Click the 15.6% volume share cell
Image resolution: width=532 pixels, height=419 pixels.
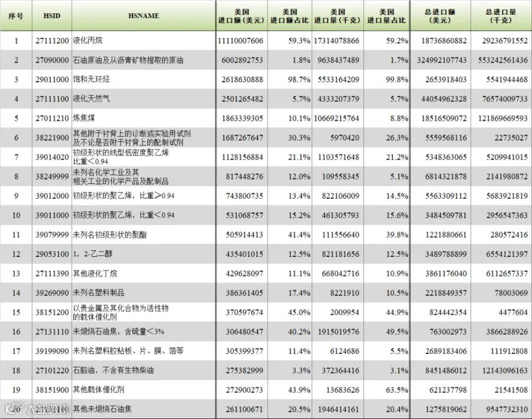(x=397, y=215)
